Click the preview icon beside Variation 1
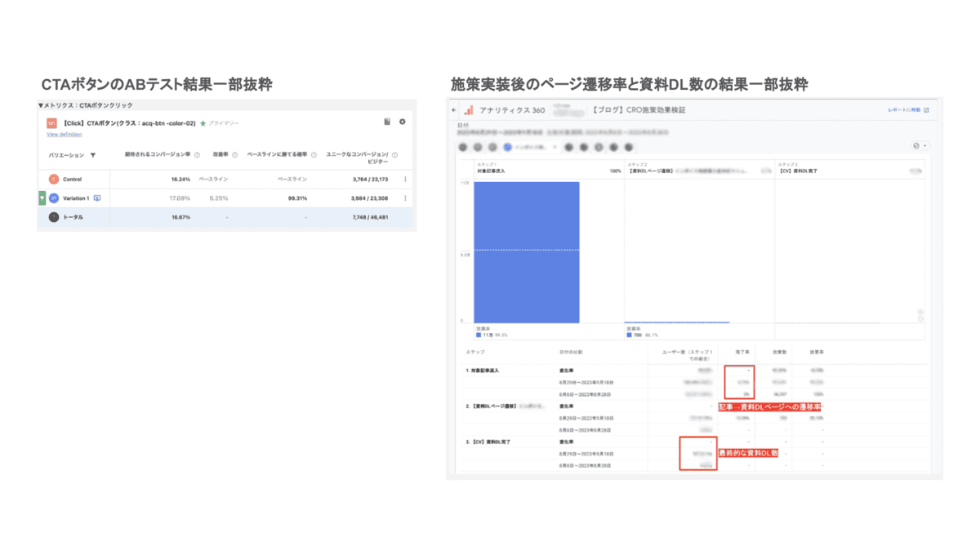Viewport: 980px width, 551px height. (96, 198)
